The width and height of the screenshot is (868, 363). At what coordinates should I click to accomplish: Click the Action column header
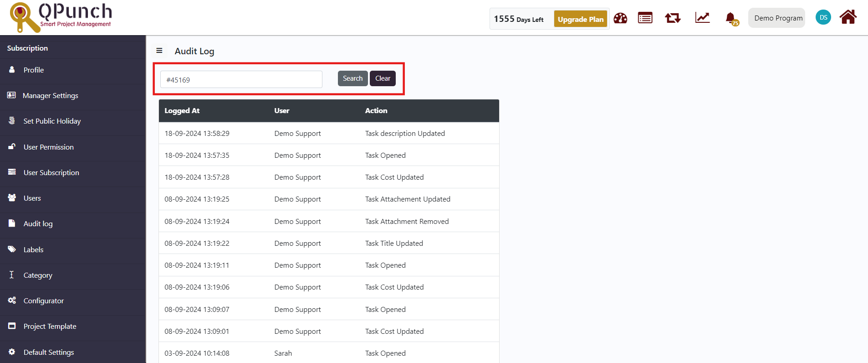(x=376, y=111)
